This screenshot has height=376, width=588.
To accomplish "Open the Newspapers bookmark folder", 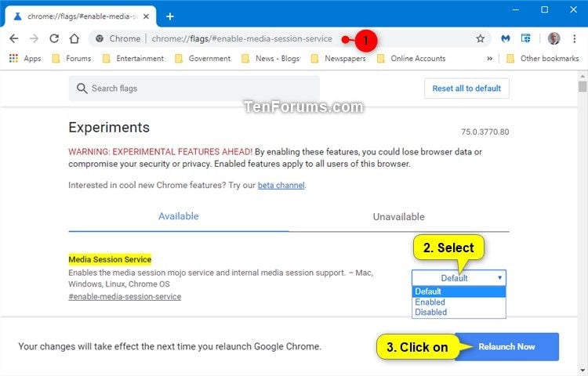I will 338,59.
